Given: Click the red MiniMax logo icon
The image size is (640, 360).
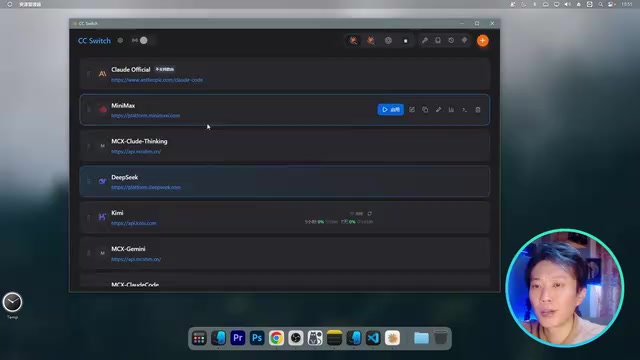Looking at the screenshot, I should (103, 109).
